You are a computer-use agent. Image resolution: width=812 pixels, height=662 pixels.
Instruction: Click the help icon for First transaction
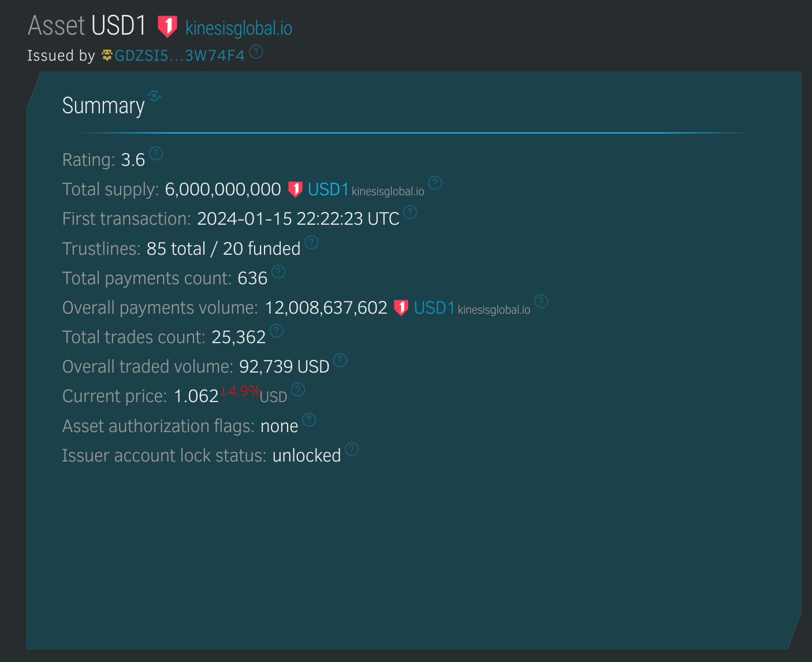click(x=409, y=212)
